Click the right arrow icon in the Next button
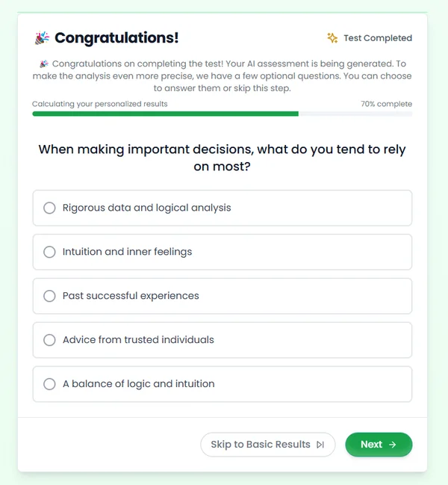The width and height of the screenshot is (448, 485). pyautogui.click(x=393, y=445)
